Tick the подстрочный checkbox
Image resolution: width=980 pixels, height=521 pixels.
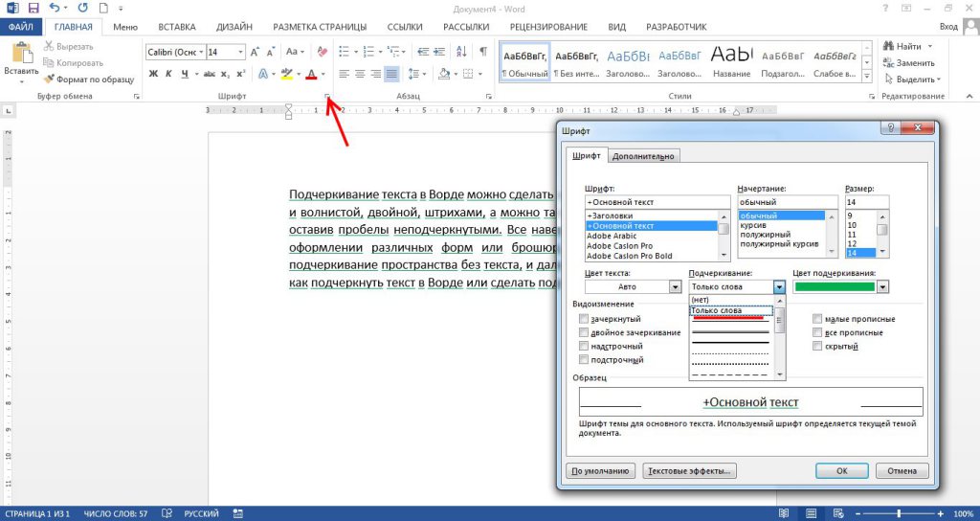[584, 360]
